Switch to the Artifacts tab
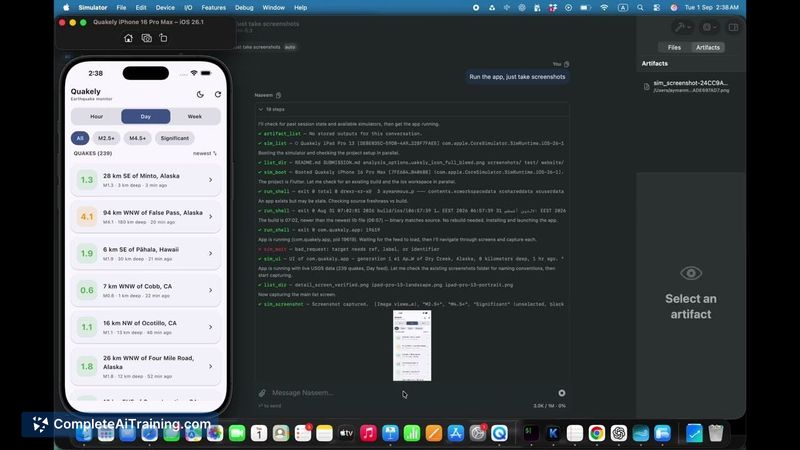800x450 pixels. [x=708, y=47]
